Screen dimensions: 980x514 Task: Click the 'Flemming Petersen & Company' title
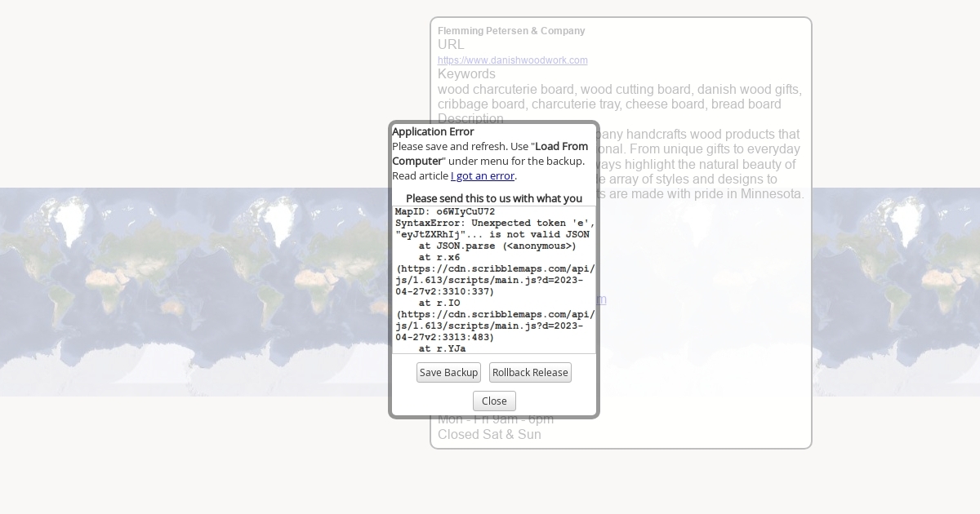point(511,31)
